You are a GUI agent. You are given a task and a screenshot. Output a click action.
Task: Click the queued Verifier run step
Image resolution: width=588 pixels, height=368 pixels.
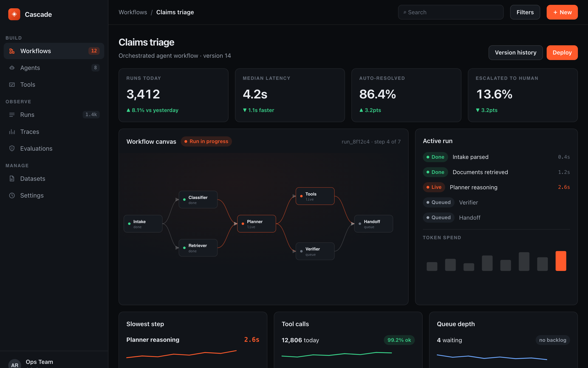(x=496, y=202)
